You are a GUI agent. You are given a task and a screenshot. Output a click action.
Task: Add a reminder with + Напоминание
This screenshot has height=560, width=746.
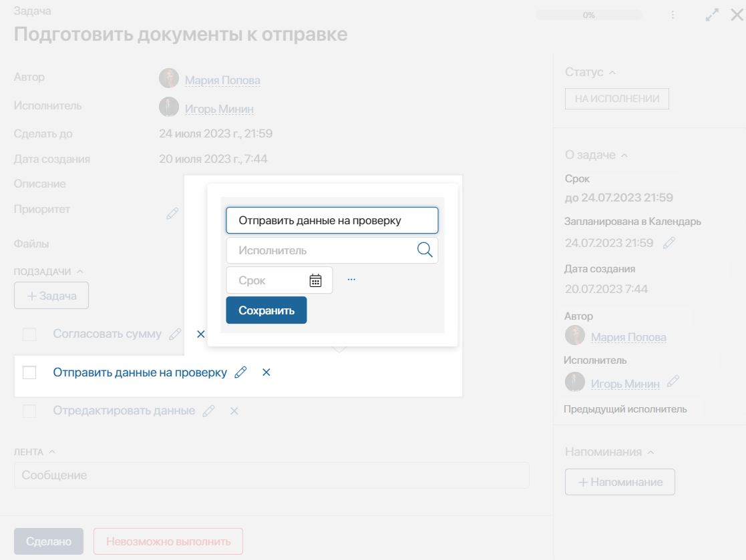[x=620, y=482]
